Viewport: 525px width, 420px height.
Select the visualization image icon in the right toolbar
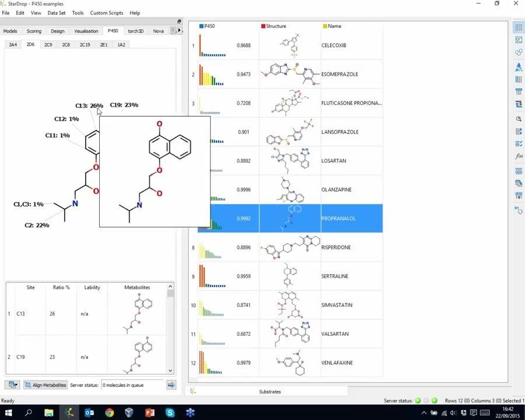pos(518,39)
